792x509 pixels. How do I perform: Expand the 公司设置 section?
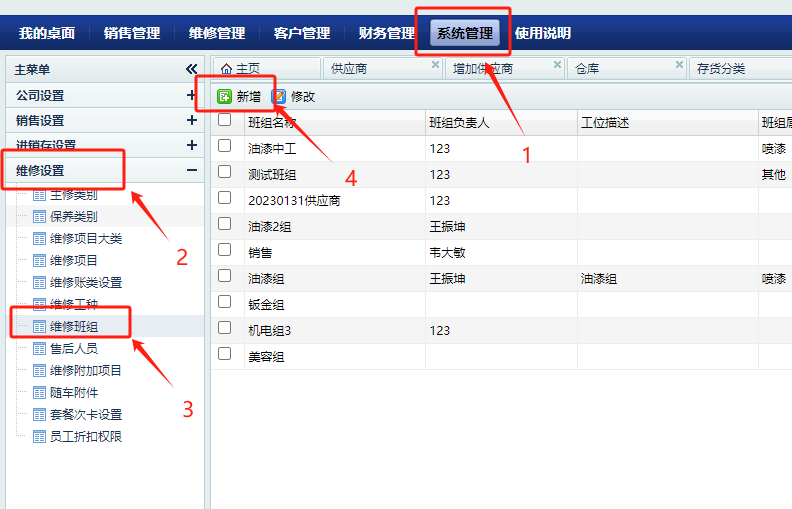pyautogui.click(x=191, y=96)
